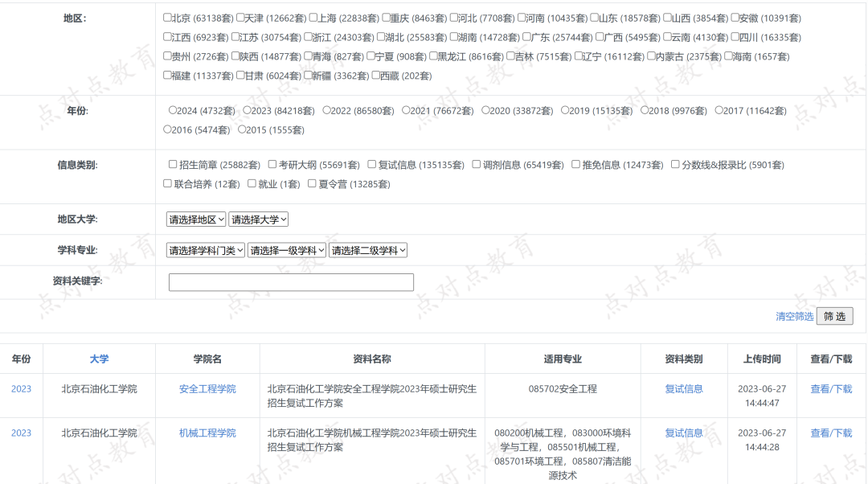
Task: Enable the 夏令营 checkbox
Action: click(312, 183)
